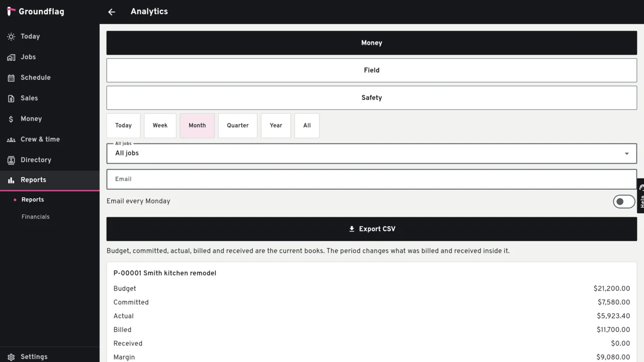Select the Week period option

[160, 125]
